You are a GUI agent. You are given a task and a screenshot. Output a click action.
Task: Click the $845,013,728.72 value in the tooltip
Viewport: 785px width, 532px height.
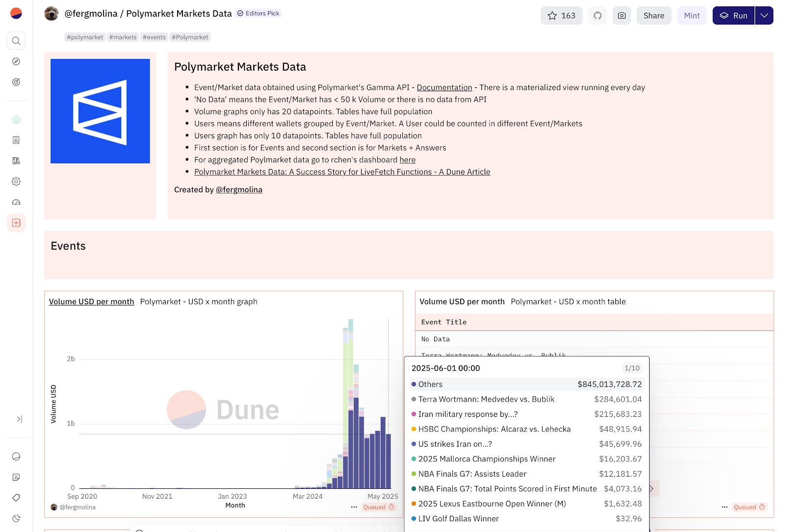tap(609, 384)
